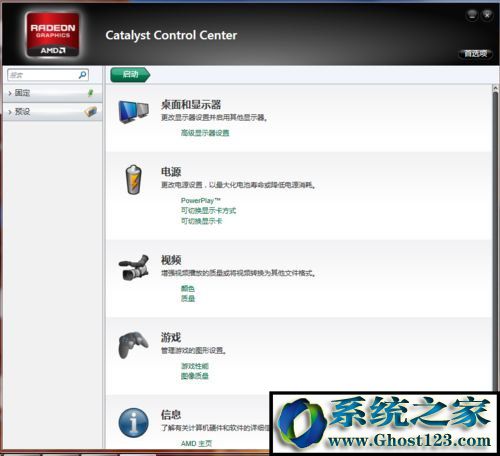Open the 首选项 preferences button
Screen dimensions: 500x456
[476, 53]
